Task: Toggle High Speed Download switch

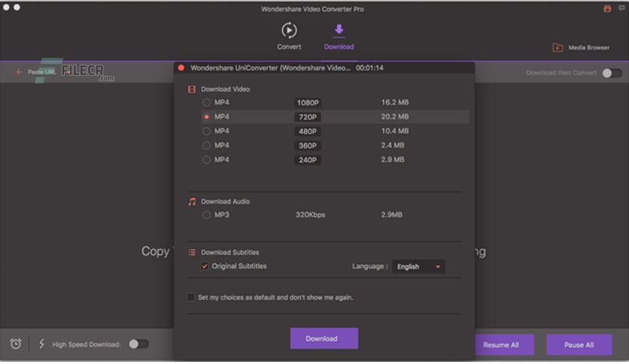Action: click(138, 344)
